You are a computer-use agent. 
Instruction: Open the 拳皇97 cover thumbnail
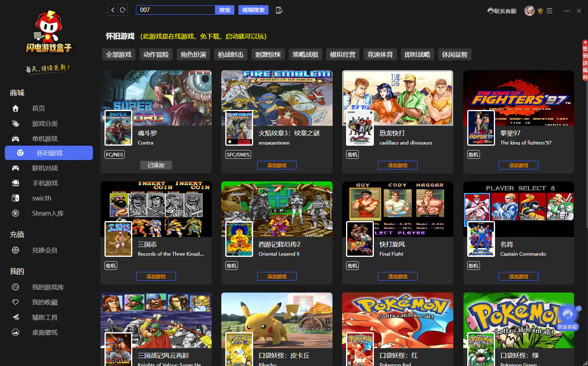tap(481, 128)
